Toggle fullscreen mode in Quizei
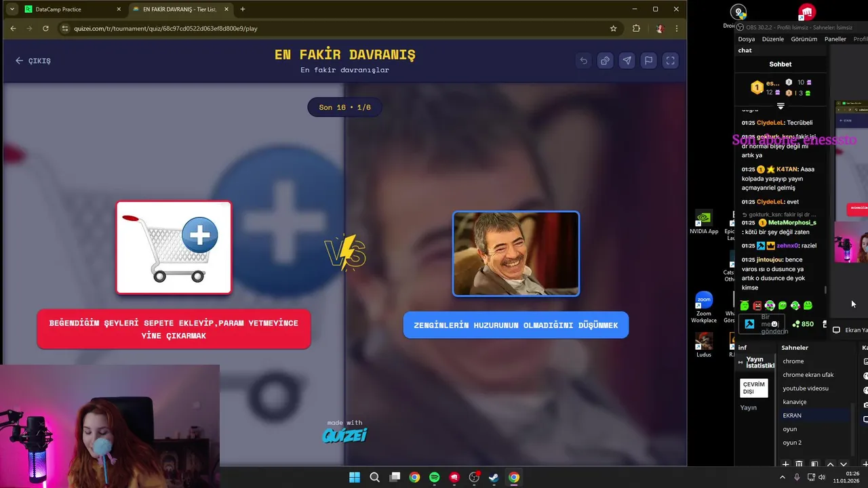Image resolution: width=868 pixels, height=488 pixels. (670, 60)
